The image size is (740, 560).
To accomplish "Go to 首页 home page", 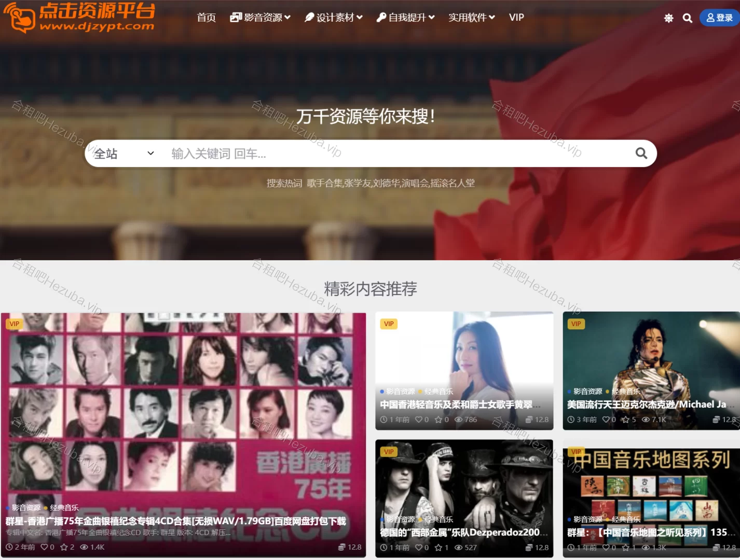I will click(206, 18).
